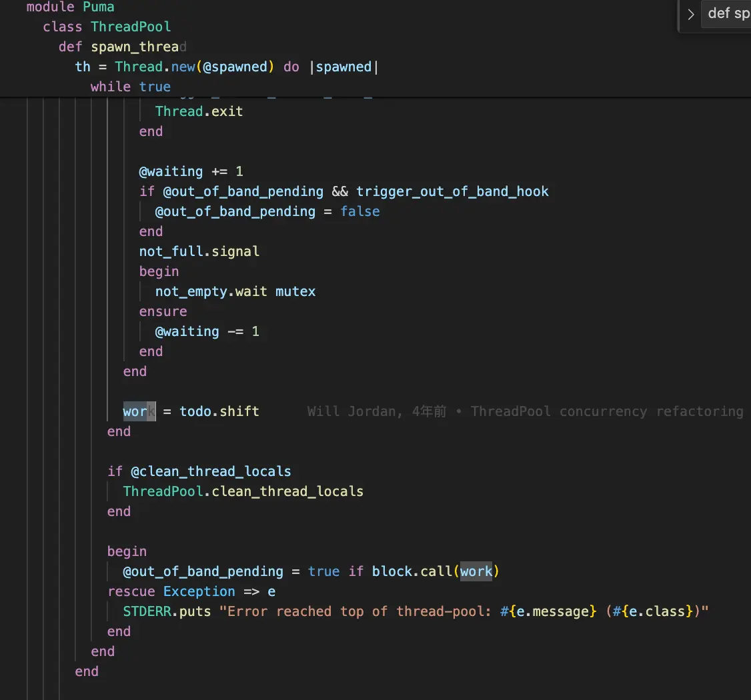751x700 pixels.
Task: Click the 'not_full.signal' line
Action: tap(199, 251)
